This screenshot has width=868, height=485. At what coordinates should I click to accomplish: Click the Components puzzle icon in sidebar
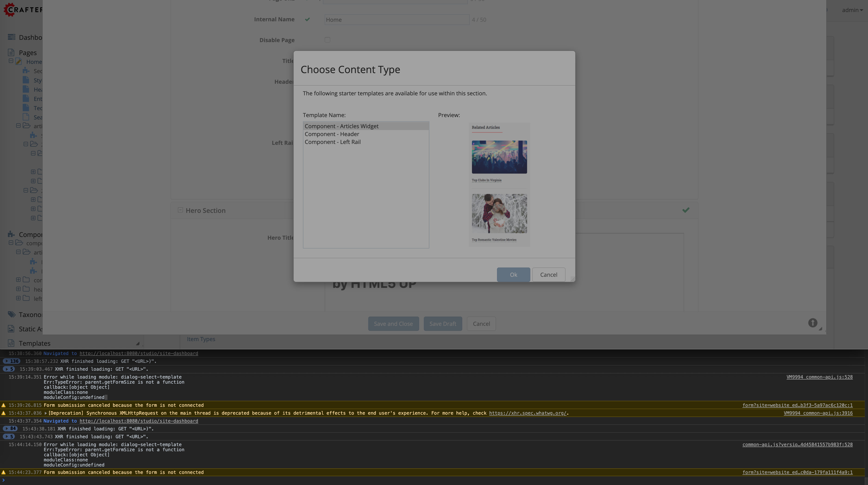tap(11, 234)
